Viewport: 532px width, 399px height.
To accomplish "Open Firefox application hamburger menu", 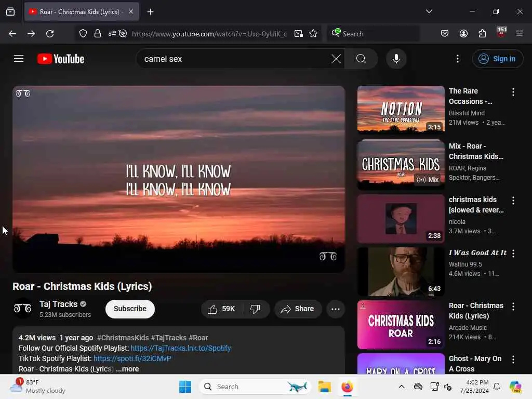I will click(x=520, y=33).
